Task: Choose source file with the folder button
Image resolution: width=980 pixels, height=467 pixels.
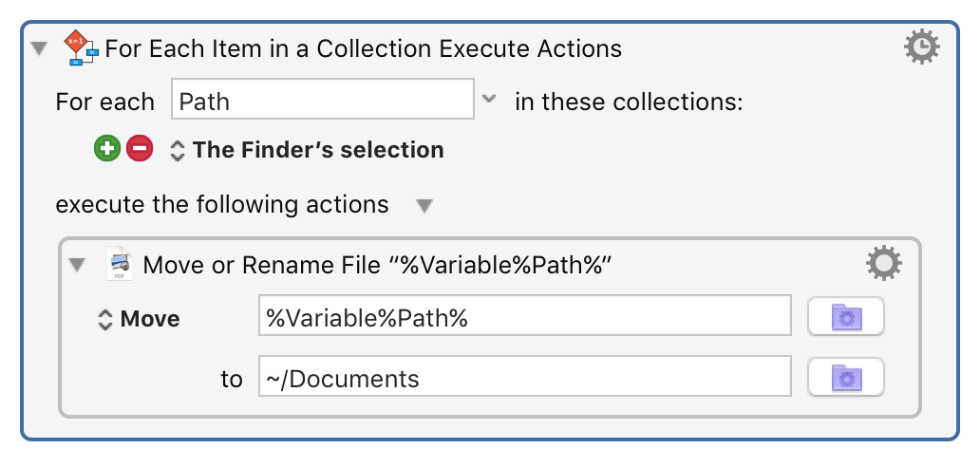Action: pos(845,318)
